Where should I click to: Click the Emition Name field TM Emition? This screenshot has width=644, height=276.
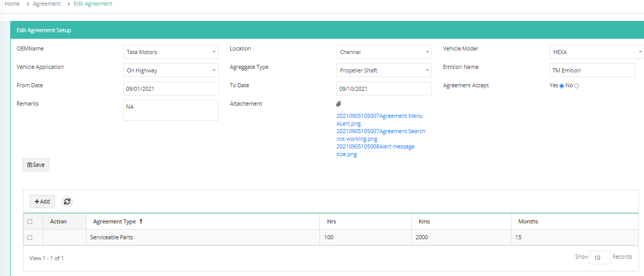pos(592,70)
